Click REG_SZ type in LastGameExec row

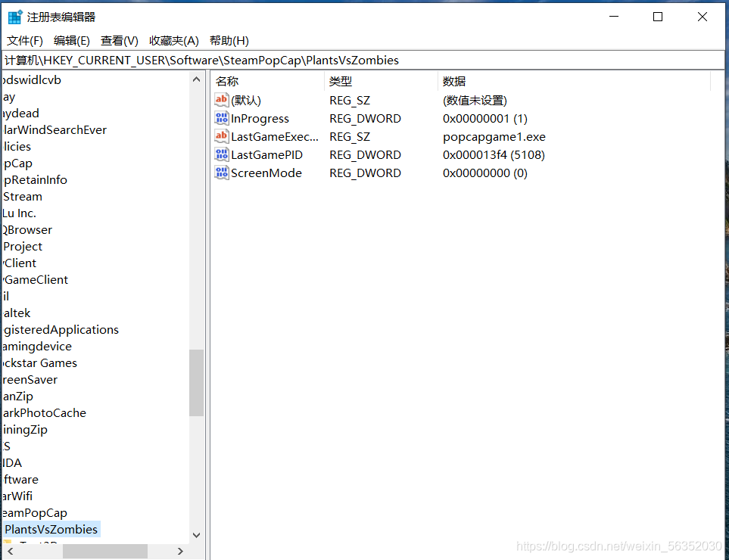[x=350, y=137]
